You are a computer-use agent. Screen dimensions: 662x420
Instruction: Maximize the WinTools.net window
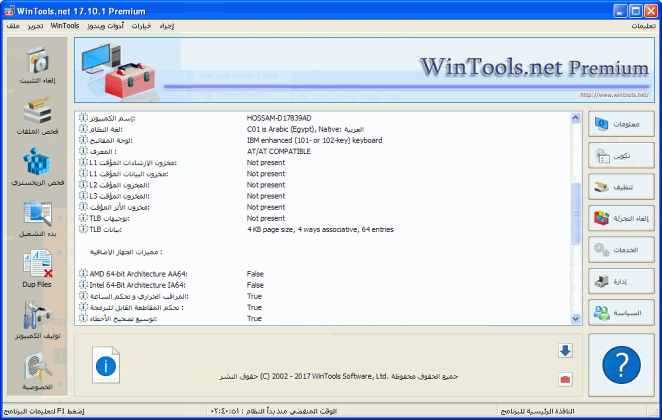635,11
